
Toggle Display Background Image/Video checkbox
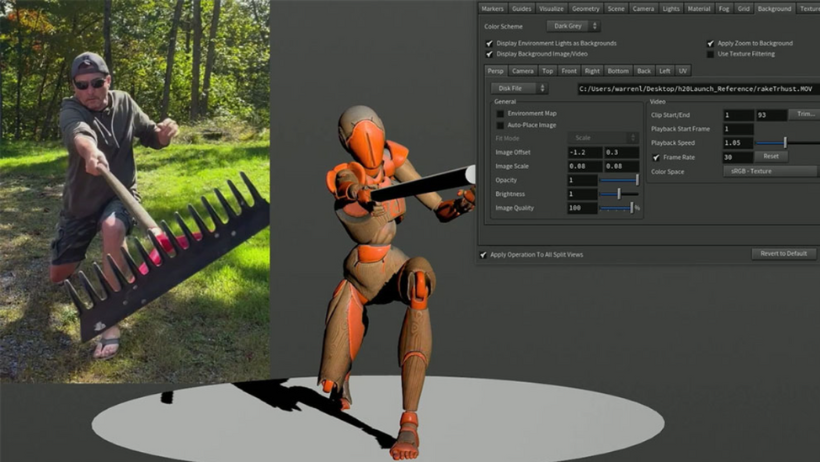click(x=489, y=54)
